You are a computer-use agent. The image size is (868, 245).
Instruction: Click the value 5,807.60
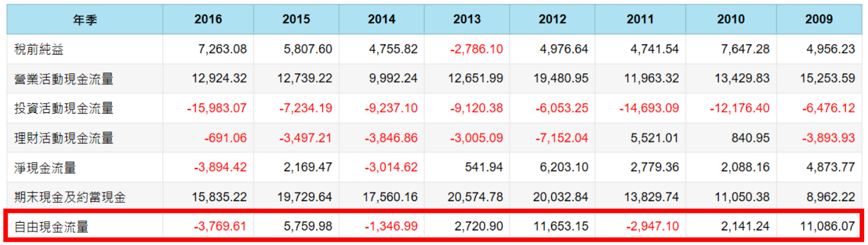(x=308, y=49)
